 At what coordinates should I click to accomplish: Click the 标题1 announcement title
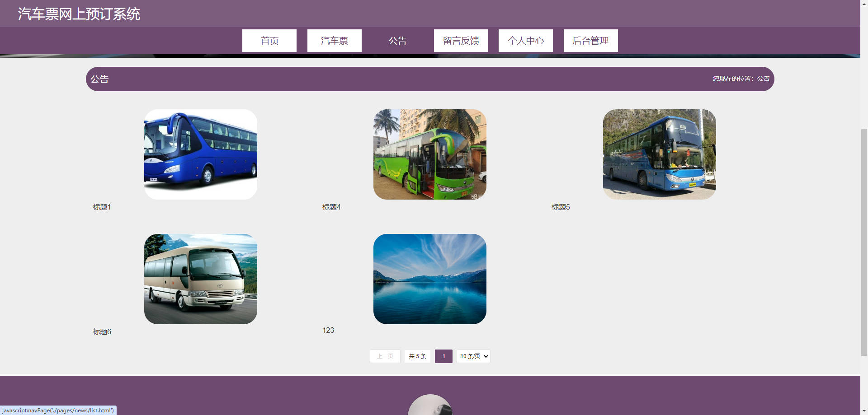coord(102,207)
